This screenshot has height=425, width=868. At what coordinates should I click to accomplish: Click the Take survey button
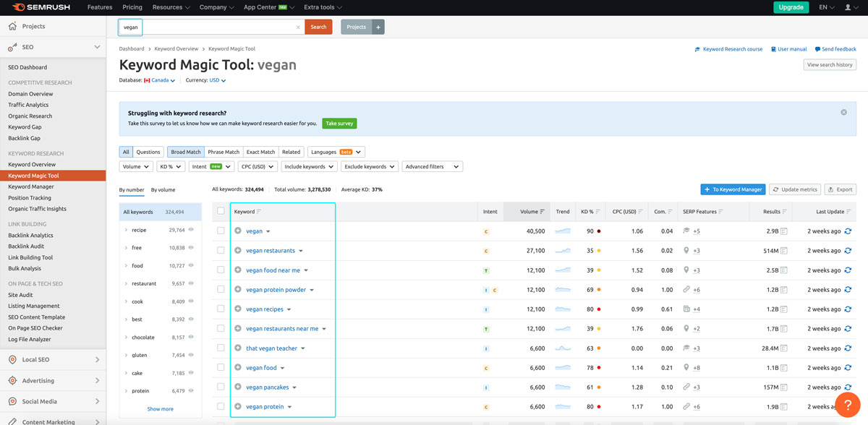click(x=339, y=123)
